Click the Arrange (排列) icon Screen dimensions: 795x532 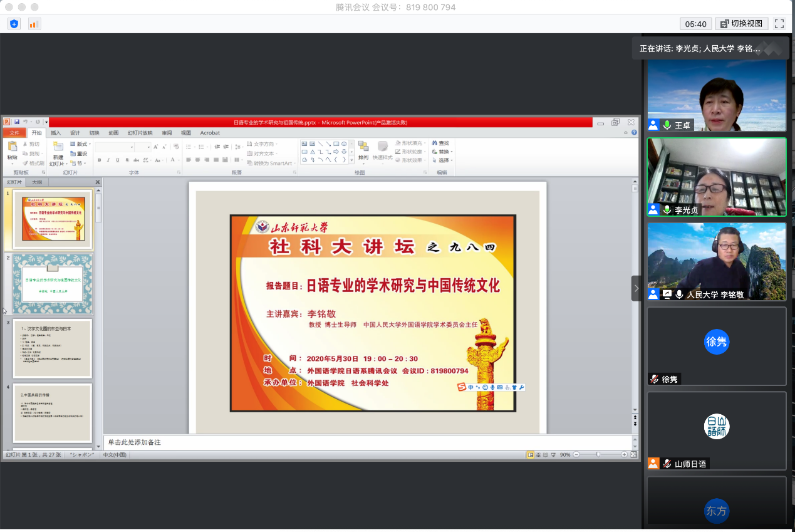[x=363, y=149]
